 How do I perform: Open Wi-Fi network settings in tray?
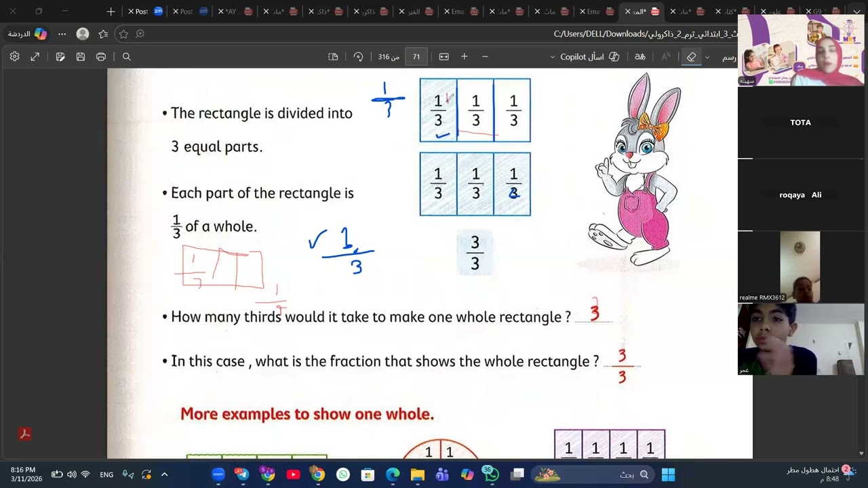(85, 474)
